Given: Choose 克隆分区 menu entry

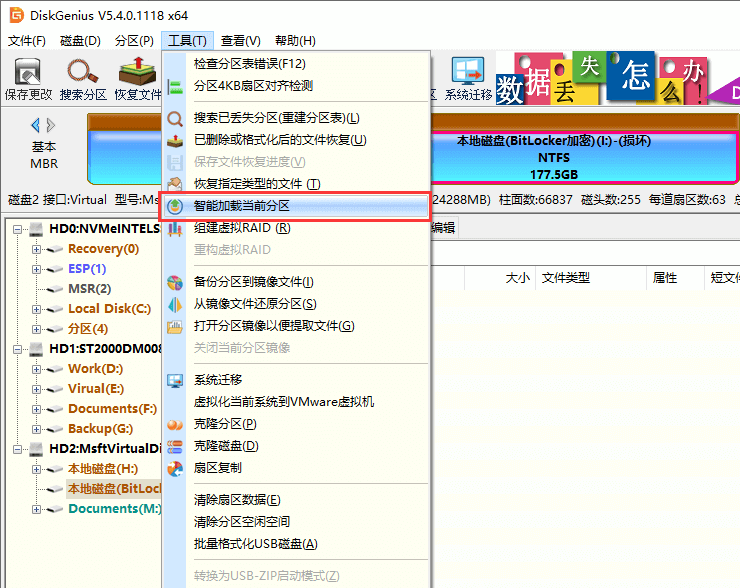Looking at the screenshot, I should [x=295, y=424].
